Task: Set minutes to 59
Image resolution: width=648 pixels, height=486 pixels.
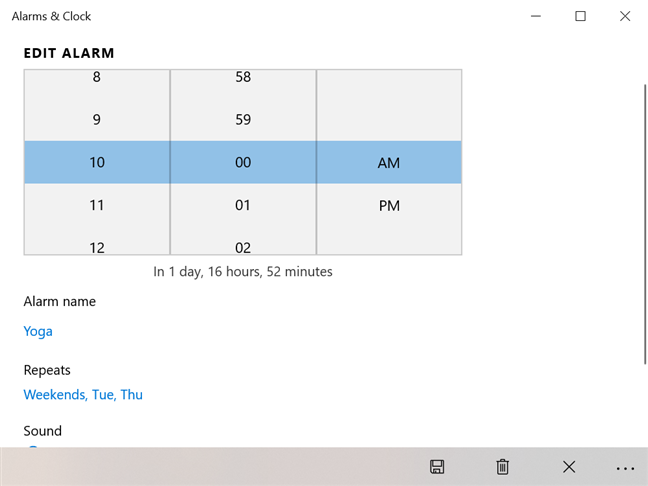Action: [x=243, y=120]
